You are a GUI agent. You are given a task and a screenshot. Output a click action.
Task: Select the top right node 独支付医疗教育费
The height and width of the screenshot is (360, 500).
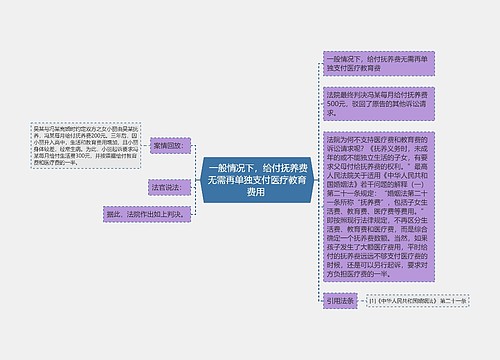pos(379,64)
